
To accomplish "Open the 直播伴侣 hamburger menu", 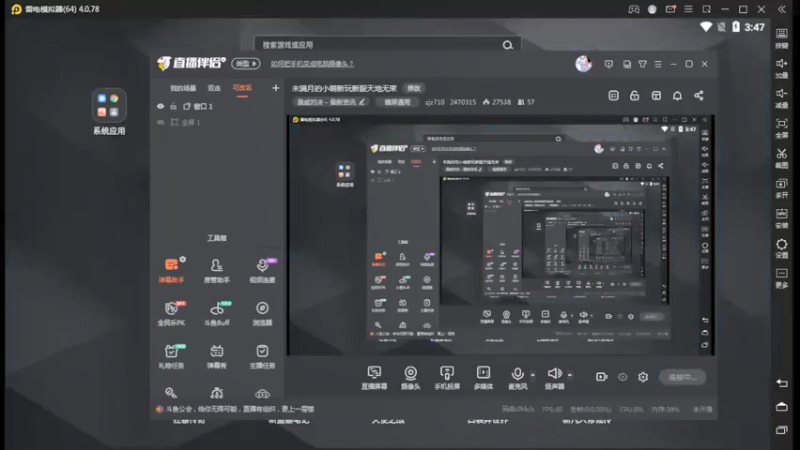I will coord(658,64).
